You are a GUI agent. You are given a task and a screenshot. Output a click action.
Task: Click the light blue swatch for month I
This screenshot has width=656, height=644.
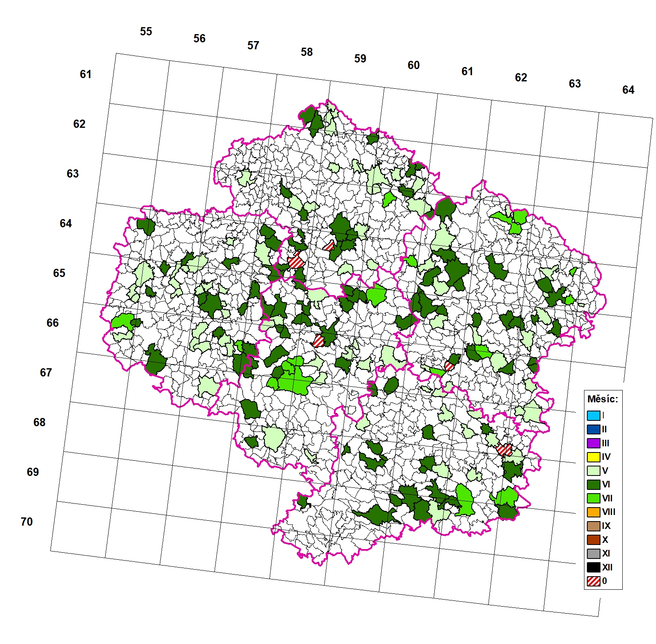coord(593,415)
